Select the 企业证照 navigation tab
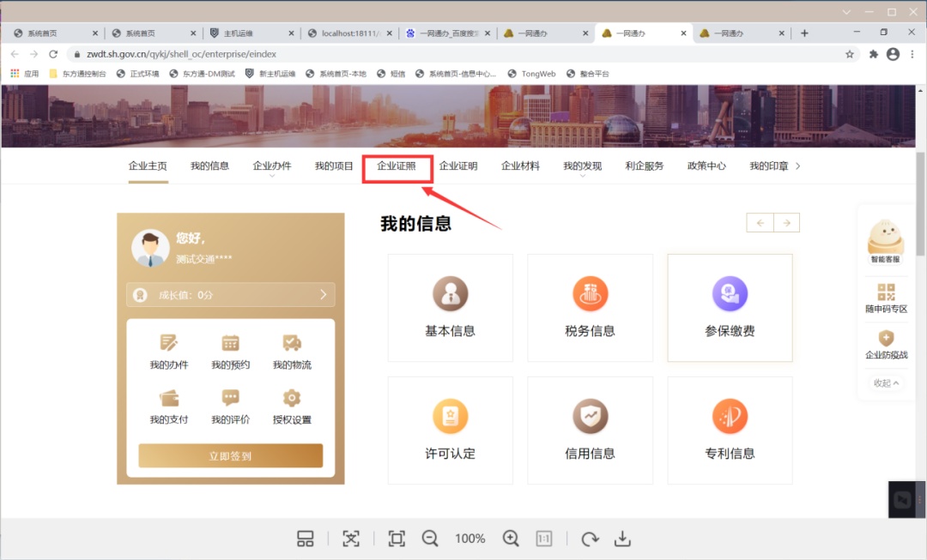Screen dimensions: 927x560 [397, 166]
